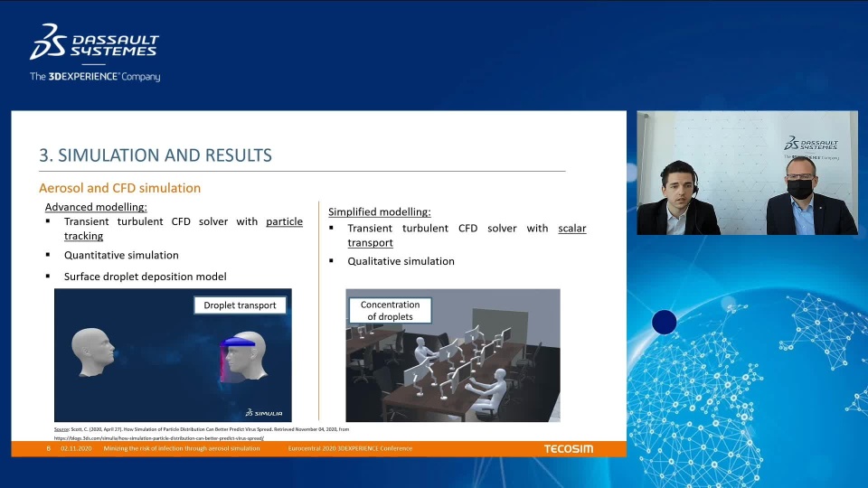Click the footer date "02.11.2020"
This screenshot has width=868, height=488.
pyautogui.click(x=76, y=449)
